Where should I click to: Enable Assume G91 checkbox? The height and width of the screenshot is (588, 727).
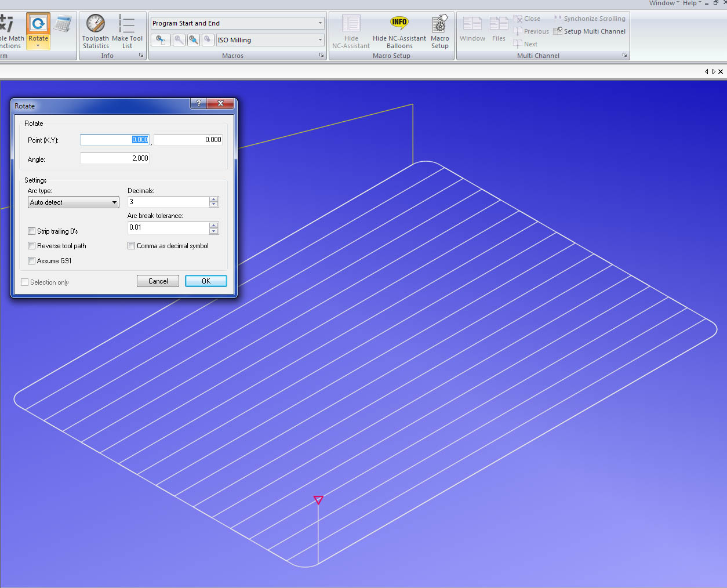[x=32, y=261]
